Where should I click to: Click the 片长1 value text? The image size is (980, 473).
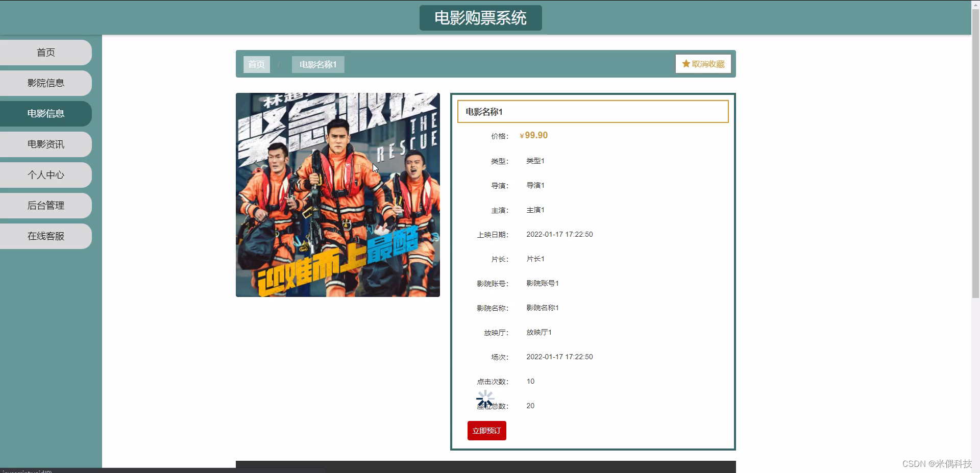[x=535, y=259]
